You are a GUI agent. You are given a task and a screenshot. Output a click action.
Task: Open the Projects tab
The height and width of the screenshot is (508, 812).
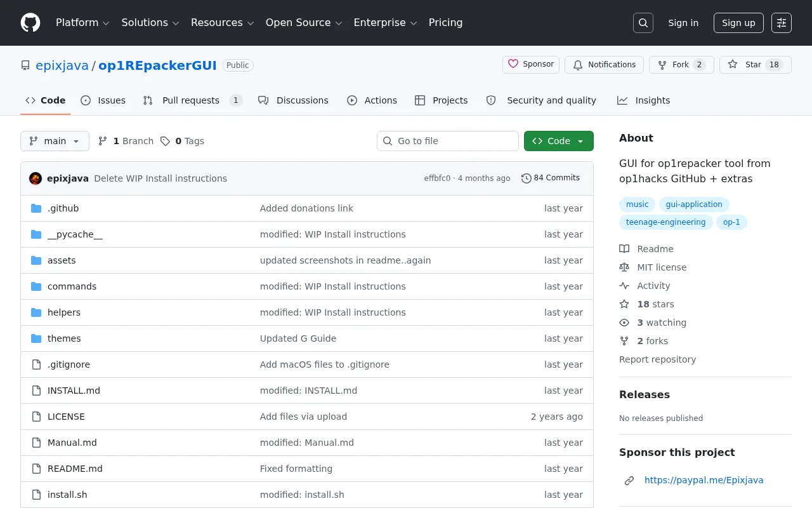click(x=442, y=100)
